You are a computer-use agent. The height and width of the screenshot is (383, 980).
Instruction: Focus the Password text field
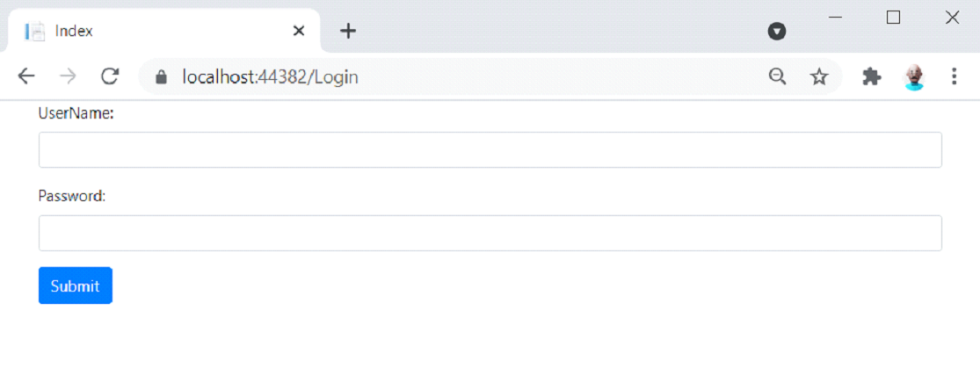[490, 233]
